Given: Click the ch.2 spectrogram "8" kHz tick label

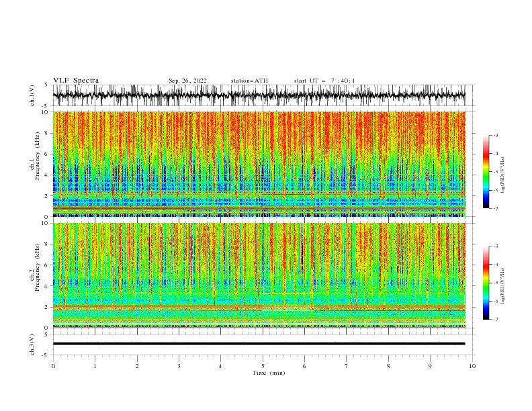Looking at the screenshot, I should (46, 244).
